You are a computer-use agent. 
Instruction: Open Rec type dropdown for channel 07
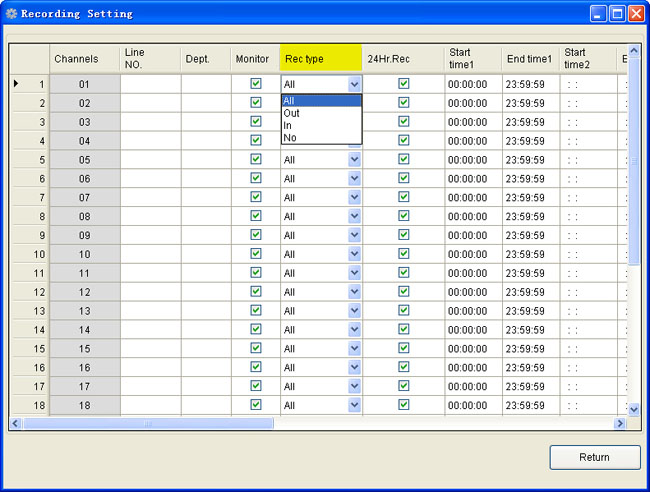tap(354, 197)
